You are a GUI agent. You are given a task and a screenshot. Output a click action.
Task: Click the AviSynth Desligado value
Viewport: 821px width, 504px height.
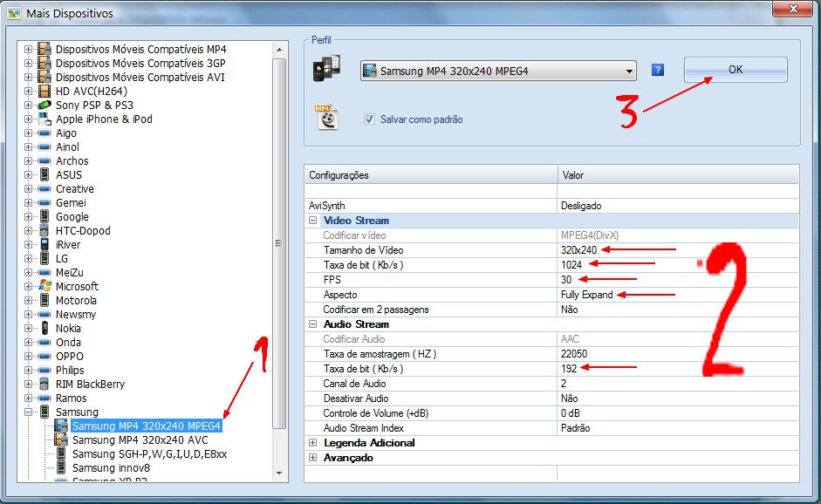(x=581, y=206)
